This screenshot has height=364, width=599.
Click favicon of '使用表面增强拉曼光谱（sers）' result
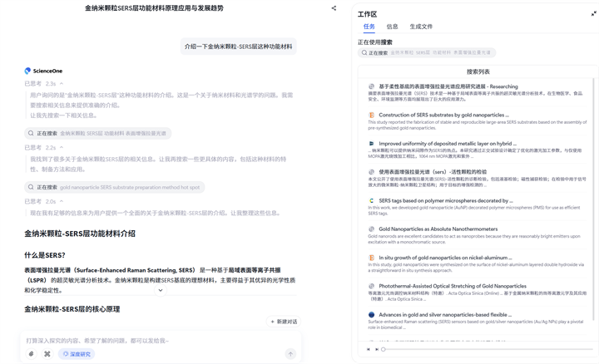click(371, 172)
